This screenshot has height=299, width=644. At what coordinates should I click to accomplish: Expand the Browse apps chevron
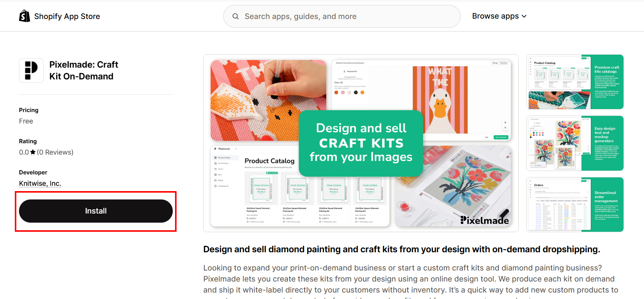[524, 16]
